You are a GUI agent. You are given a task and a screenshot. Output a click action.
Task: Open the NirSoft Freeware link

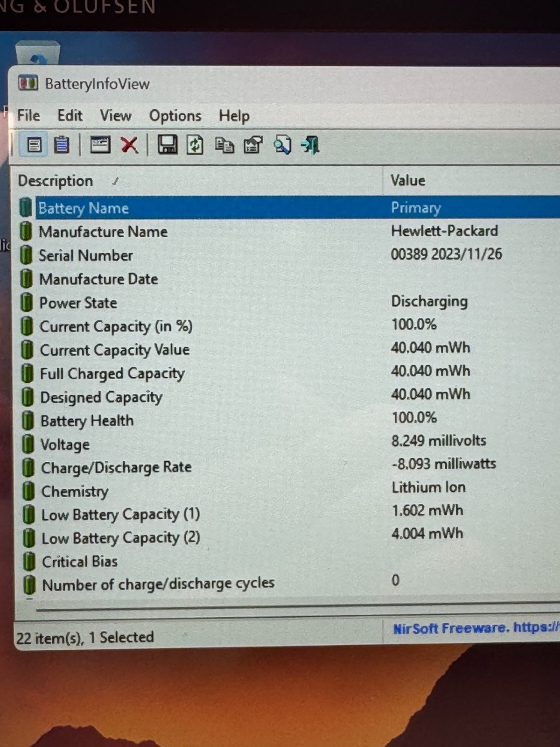tap(476, 628)
